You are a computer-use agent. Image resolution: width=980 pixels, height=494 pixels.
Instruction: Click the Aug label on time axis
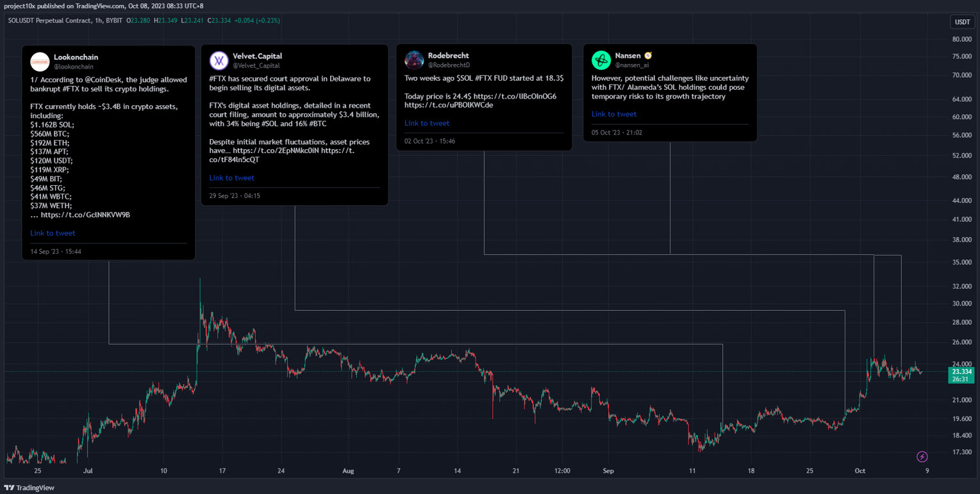pyautogui.click(x=348, y=471)
